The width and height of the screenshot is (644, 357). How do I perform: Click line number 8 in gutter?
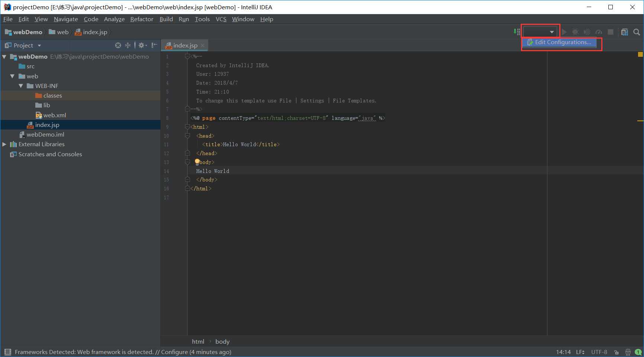(x=167, y=118)
